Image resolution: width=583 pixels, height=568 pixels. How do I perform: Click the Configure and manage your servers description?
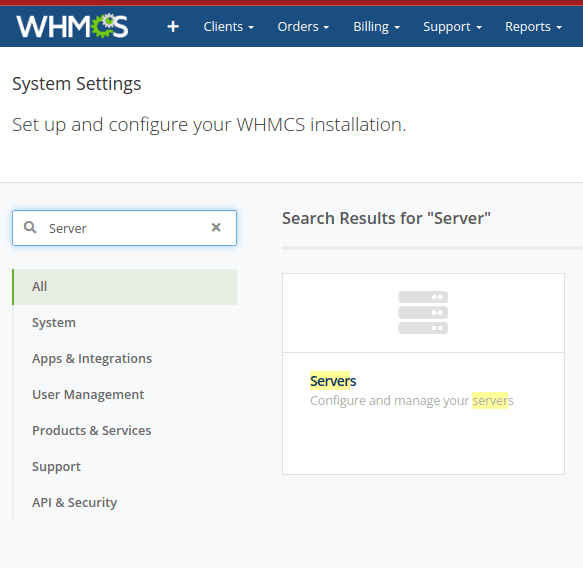(x=412, y=401)
